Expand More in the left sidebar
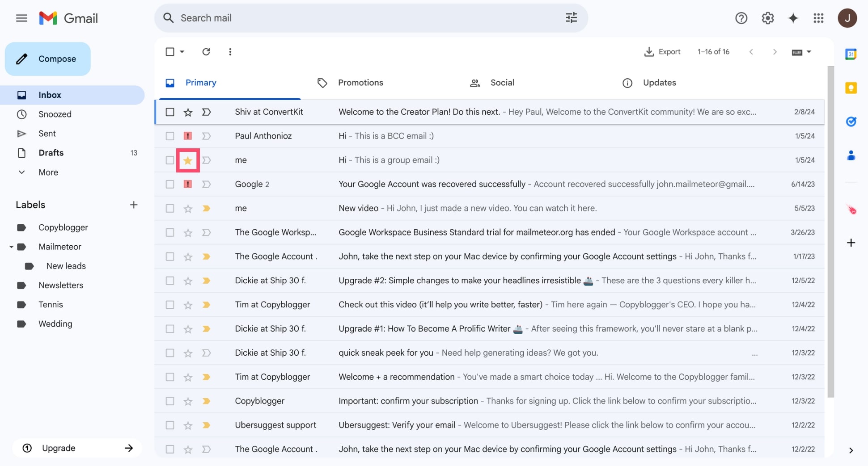Viewport: 868px width, 466px height. pos(48,172)
